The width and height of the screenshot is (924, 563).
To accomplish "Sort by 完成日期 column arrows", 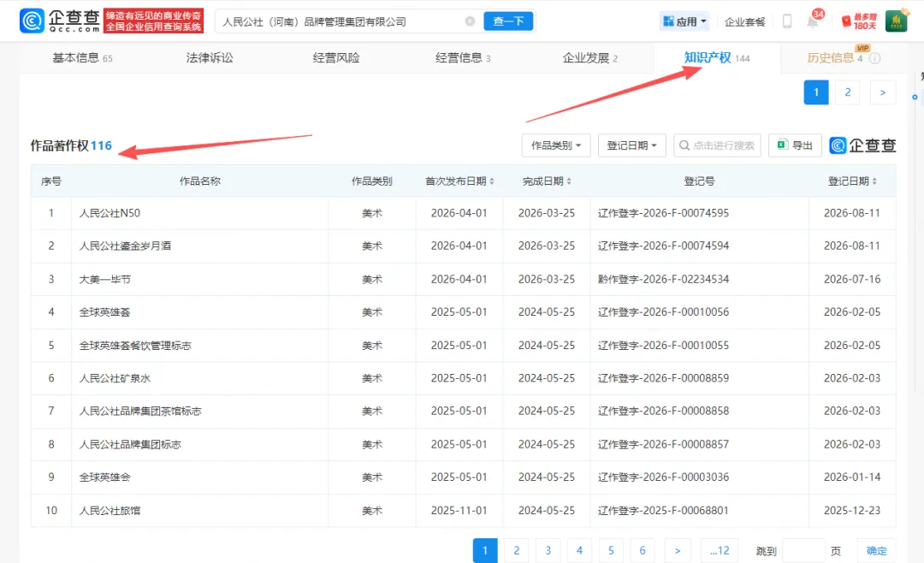I will (x=569, y=181).
